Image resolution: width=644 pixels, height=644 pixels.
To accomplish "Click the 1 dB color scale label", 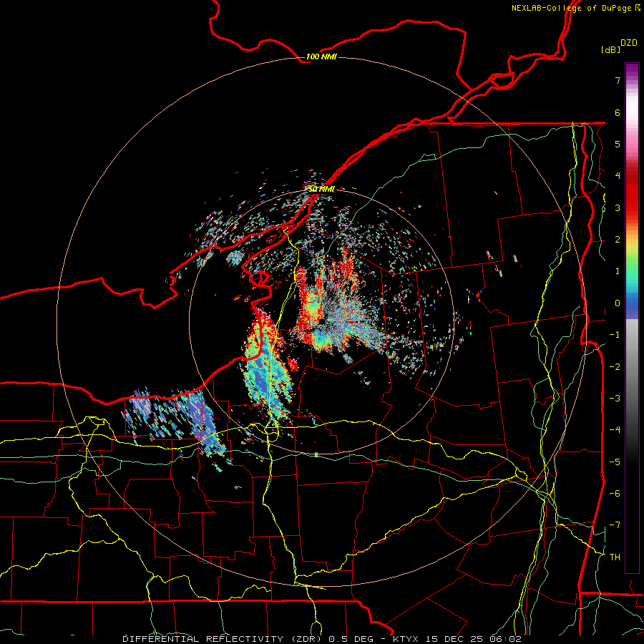I will (x=618, y=271).
